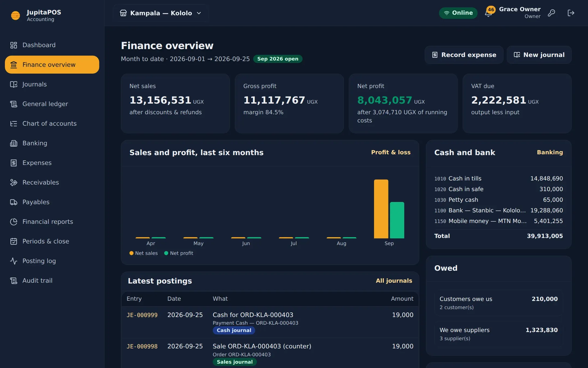Click the Journals book icon
Image resolution: width=588 pixels, height=368 pixels.
tap(14, 84)
